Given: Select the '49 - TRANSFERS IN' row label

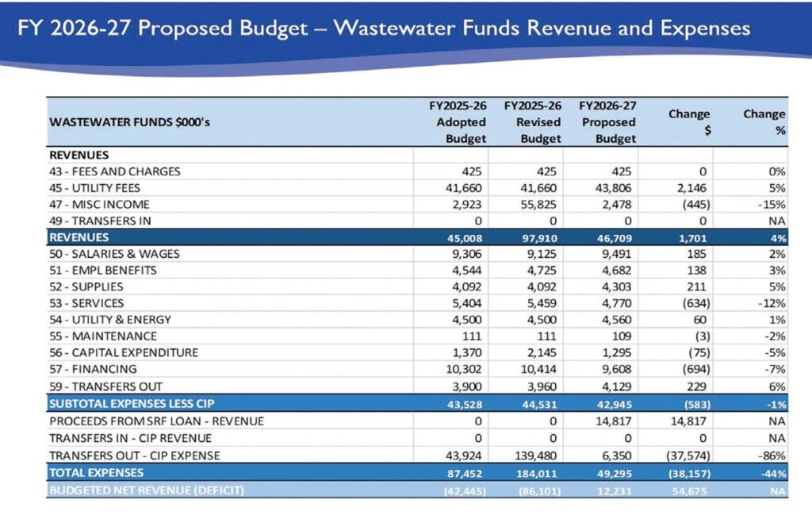Looking at the screenshot, I should 100,221.
